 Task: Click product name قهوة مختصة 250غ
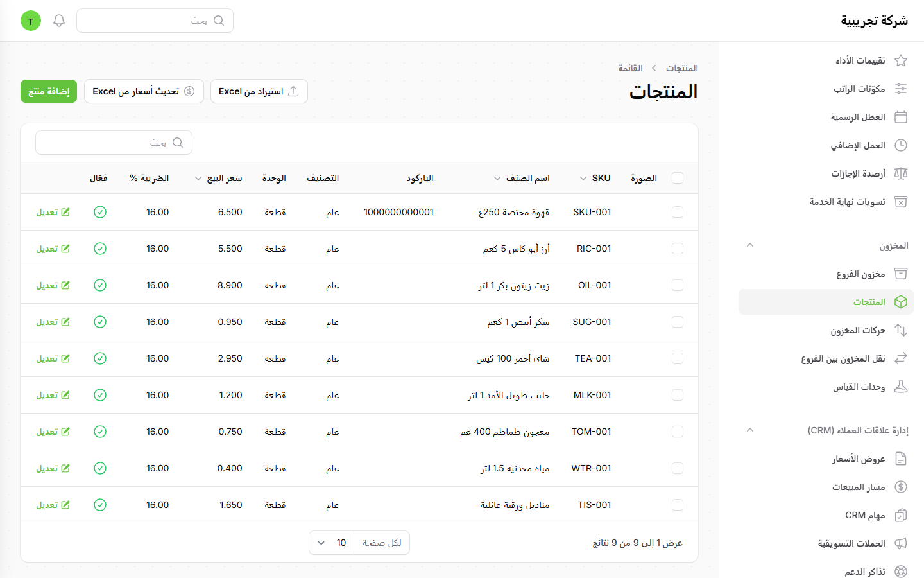tap(514, 212)
